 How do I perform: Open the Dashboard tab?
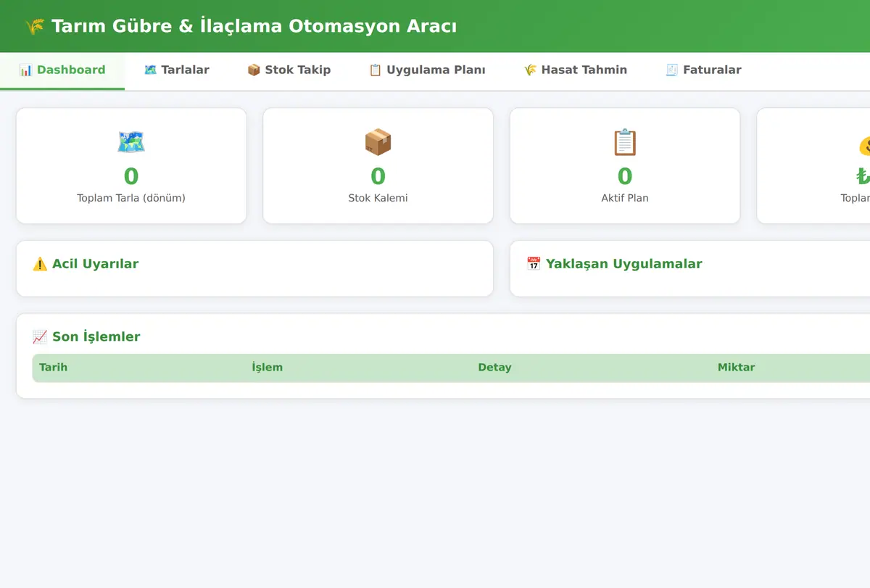click(x=62, y=70)
